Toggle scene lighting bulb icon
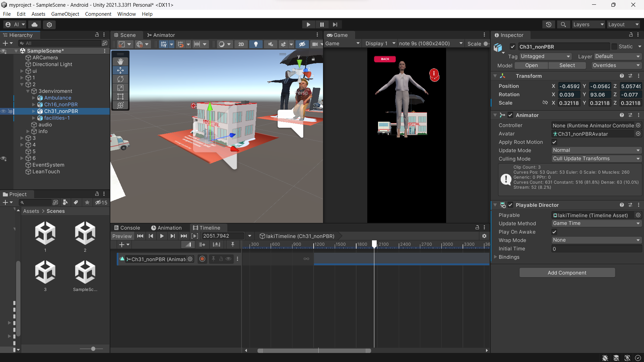 coord(256,44)
